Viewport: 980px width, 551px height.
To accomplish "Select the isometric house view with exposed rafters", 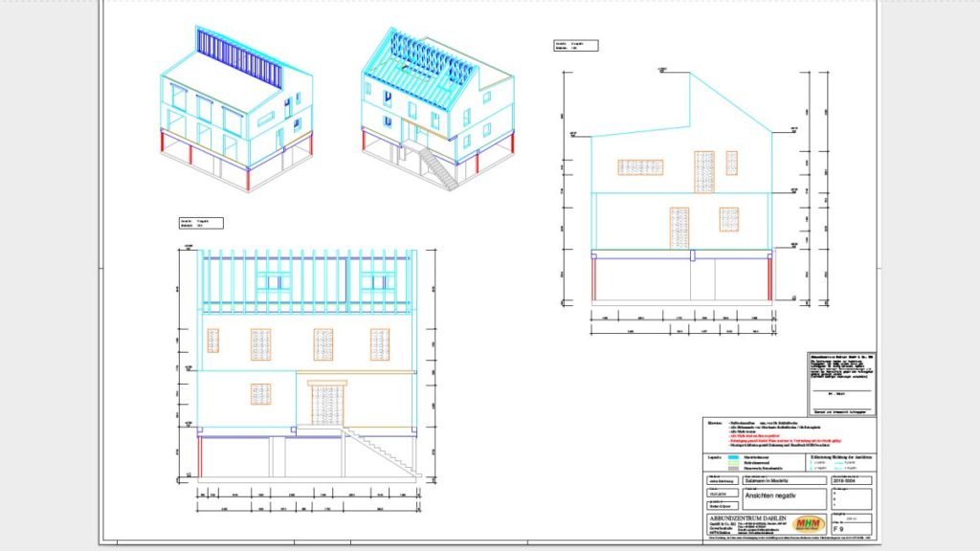I will click(x=435, y=105).
